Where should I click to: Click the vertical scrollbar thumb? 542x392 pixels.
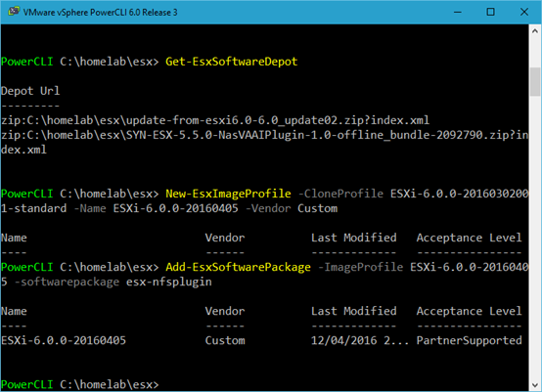(x=535, y=81)
